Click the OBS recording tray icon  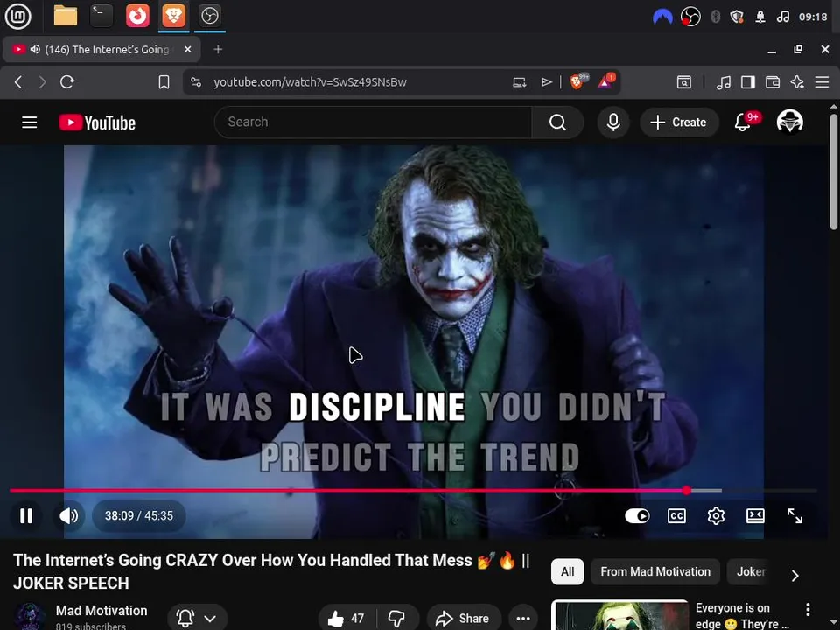[x=690, y=17]
